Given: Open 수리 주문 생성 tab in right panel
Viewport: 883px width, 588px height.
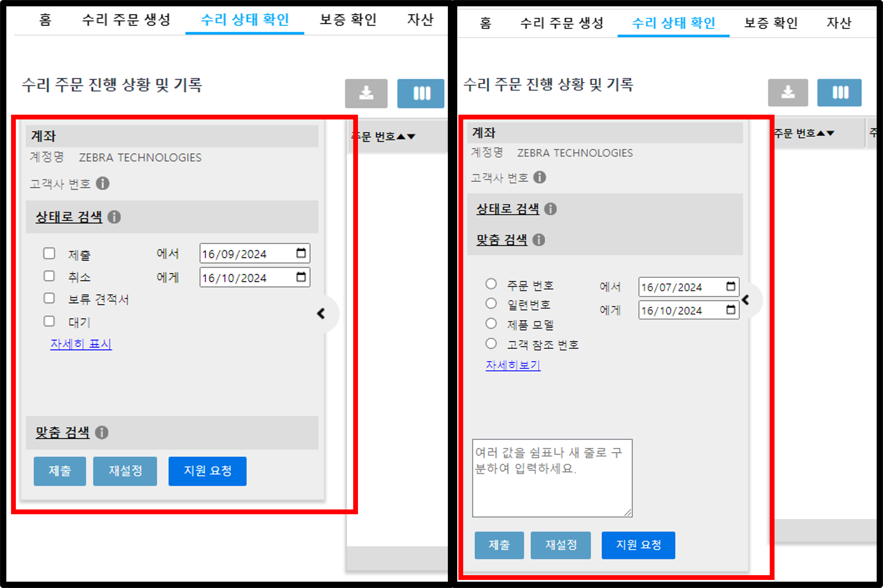Looking at the screenshot, I should coord(562,23).
